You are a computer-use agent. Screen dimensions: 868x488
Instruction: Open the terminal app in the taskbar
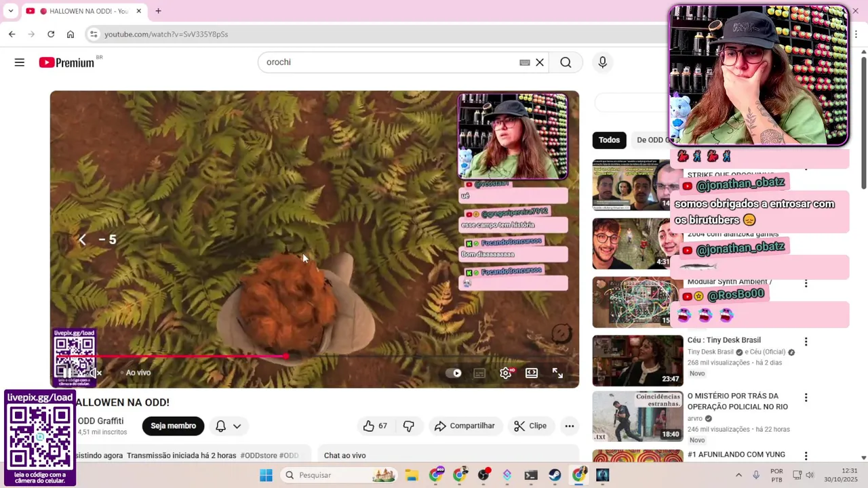(531, 475)
